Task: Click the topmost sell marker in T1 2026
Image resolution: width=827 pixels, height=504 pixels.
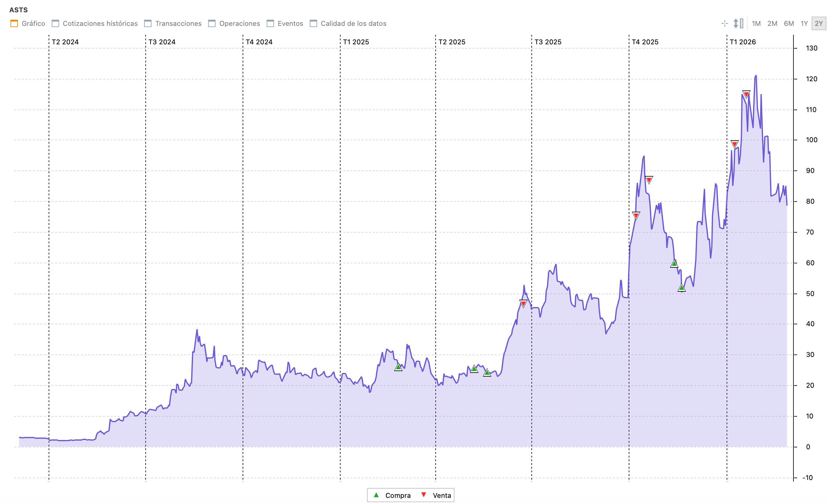Action: pyautogui.click(x=746, y=94)
